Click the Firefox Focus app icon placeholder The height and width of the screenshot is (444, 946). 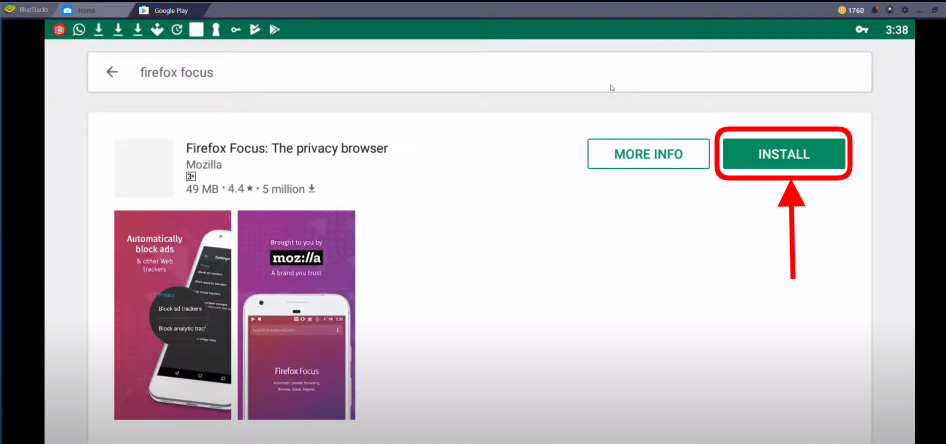click(x=144, y=168)
